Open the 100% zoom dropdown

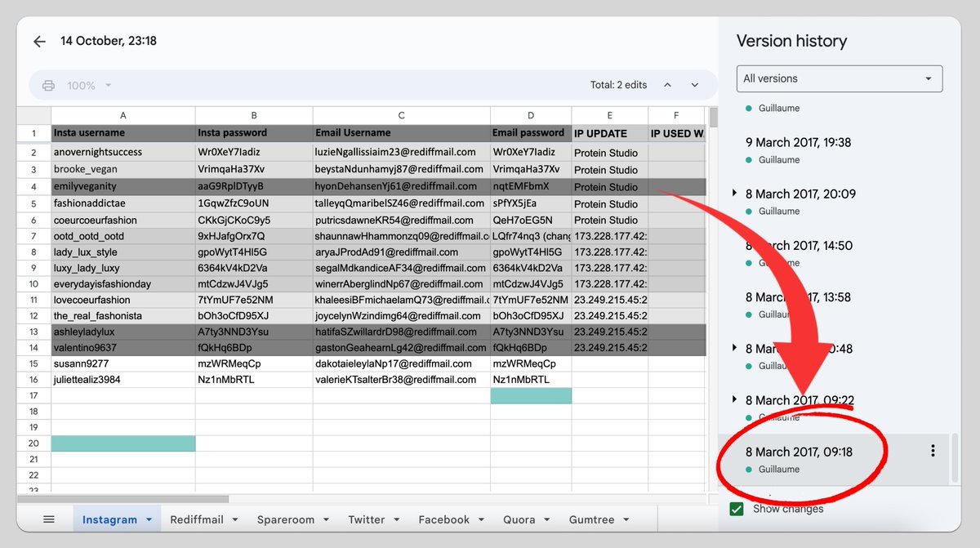[x=88, y=86]
